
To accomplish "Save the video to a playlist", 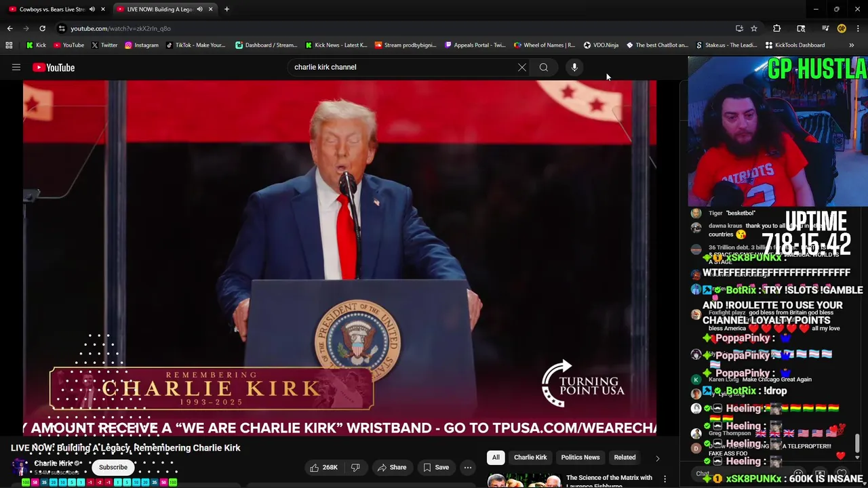I will click(436, 467).
